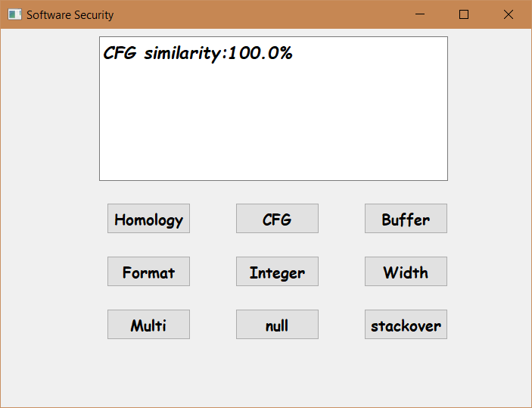The width and height of the screenshot is (532, 408).
Task: Click the 'CFG similarity:100.0%' result text
Action: [198, 54]
